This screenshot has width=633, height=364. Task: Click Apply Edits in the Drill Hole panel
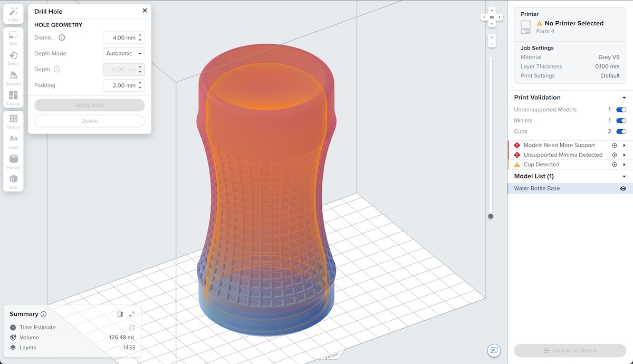pos(89,105)
